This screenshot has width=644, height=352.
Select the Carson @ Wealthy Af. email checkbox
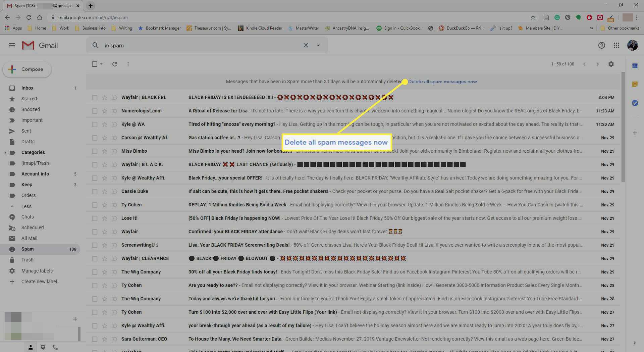95,138
